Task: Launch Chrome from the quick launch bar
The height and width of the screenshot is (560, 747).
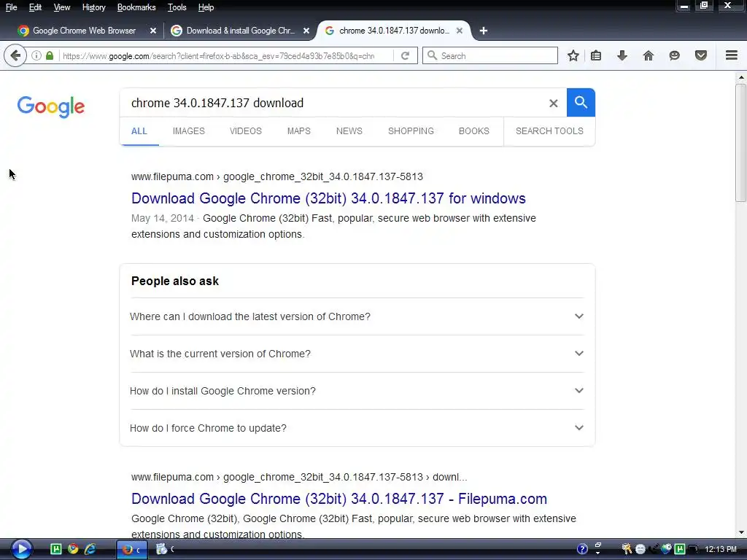Action: pos(73,549)
